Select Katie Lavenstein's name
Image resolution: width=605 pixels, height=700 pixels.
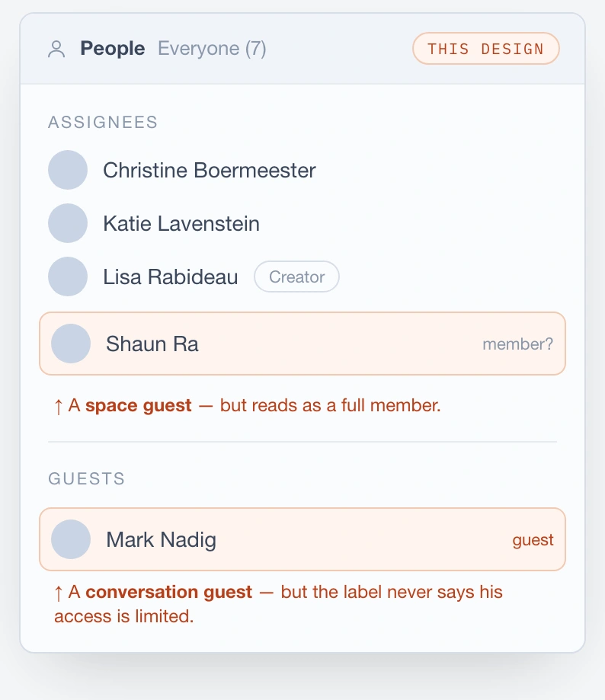coord(181,223)
